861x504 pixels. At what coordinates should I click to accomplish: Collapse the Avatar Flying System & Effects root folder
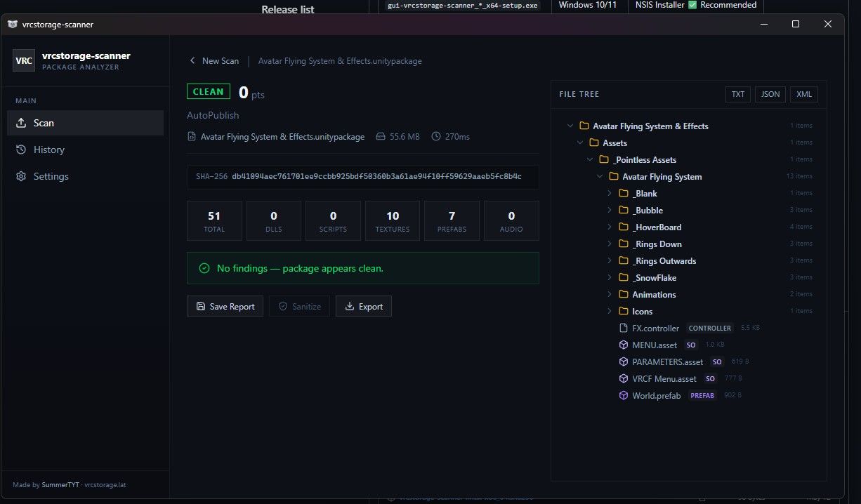pos(570,126)
